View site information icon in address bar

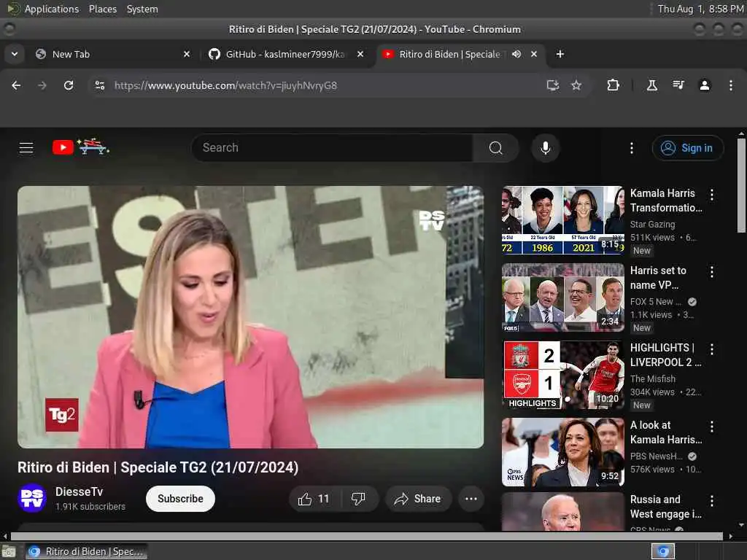pos(99,85)
